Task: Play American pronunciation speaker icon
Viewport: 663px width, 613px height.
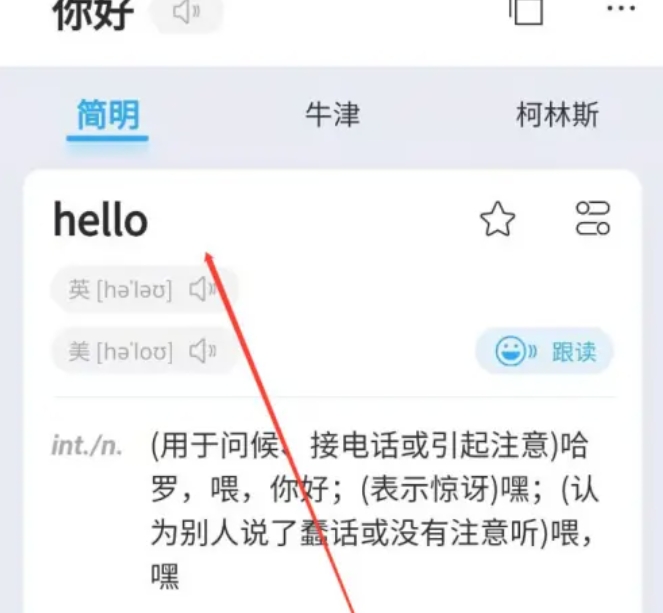Action: click(x=203, y=351)
